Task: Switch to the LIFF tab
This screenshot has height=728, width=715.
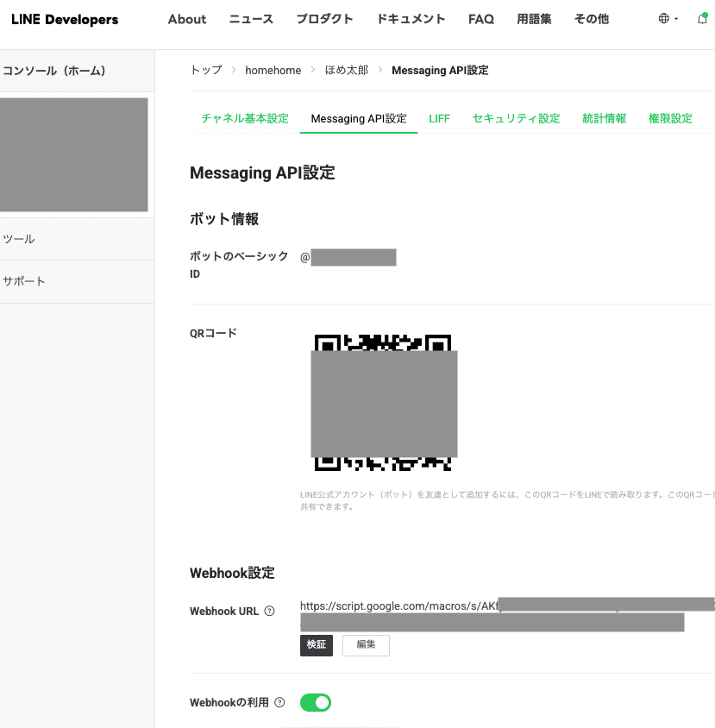Action: [x=439, y=118]
